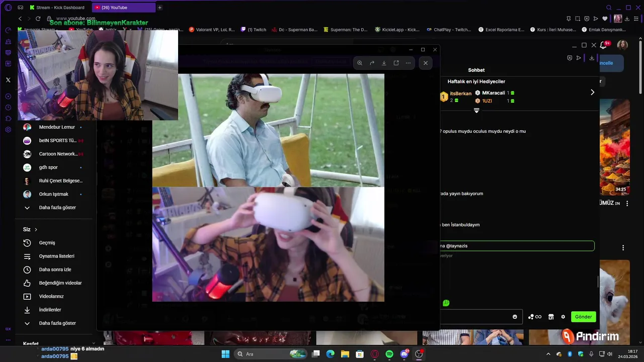Download the image from the viewer toolbar
Viewport: 644px width, 362px height.
pyautogui.click(x=384, y=63)
